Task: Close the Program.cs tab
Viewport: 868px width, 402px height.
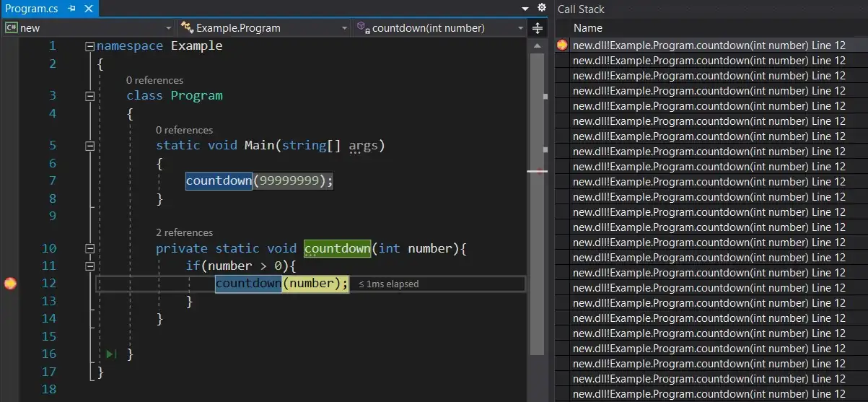Action: pos(89,9)
